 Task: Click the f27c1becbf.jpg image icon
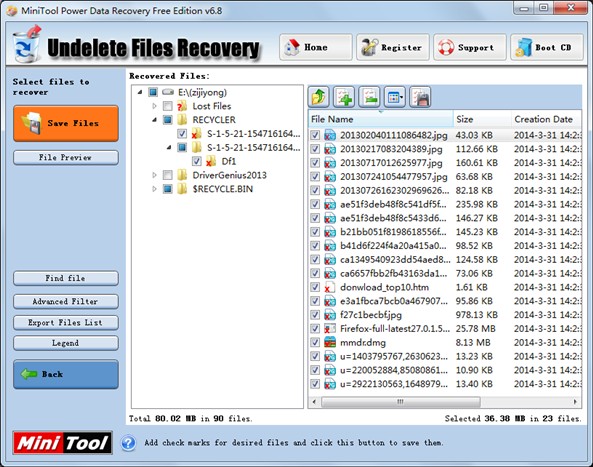(x=330, y=315)
